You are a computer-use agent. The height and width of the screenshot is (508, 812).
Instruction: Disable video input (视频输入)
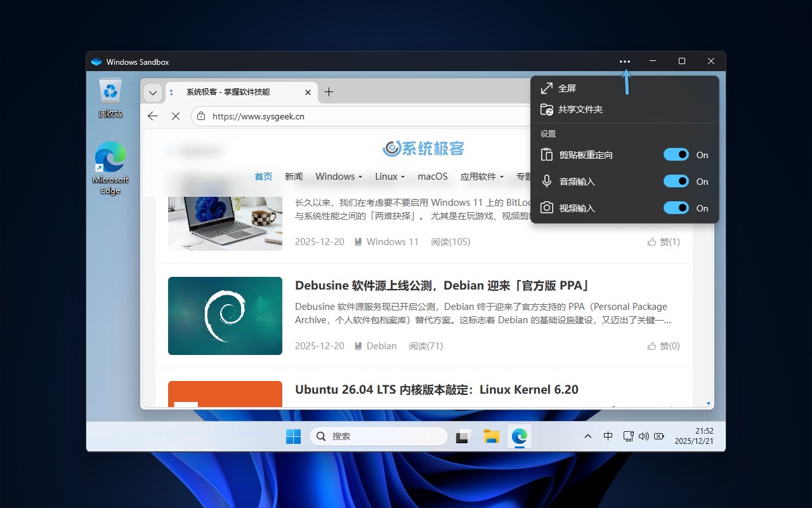point(676,208)
